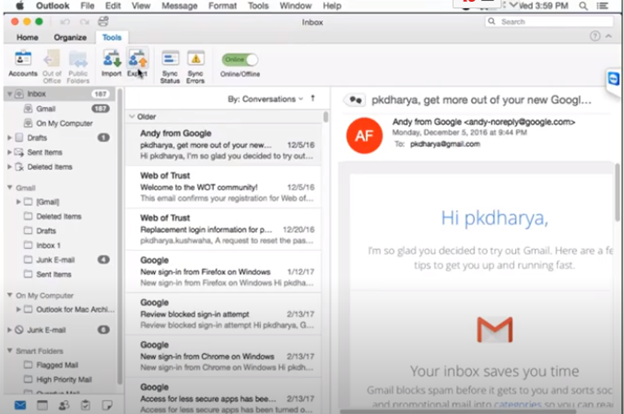The width and height of the screenshot is (624, 414).
Task: Click the Redo icon in title bar
Action: (84, 22)
